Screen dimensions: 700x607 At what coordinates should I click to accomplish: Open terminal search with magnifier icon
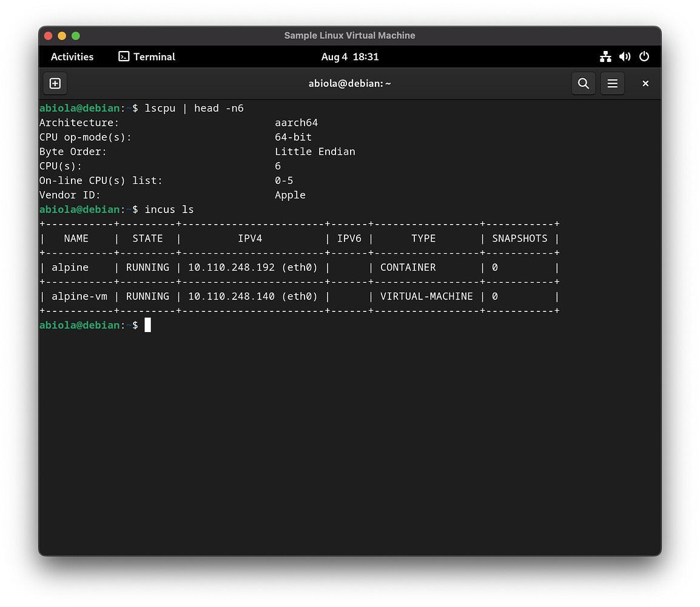583,84
